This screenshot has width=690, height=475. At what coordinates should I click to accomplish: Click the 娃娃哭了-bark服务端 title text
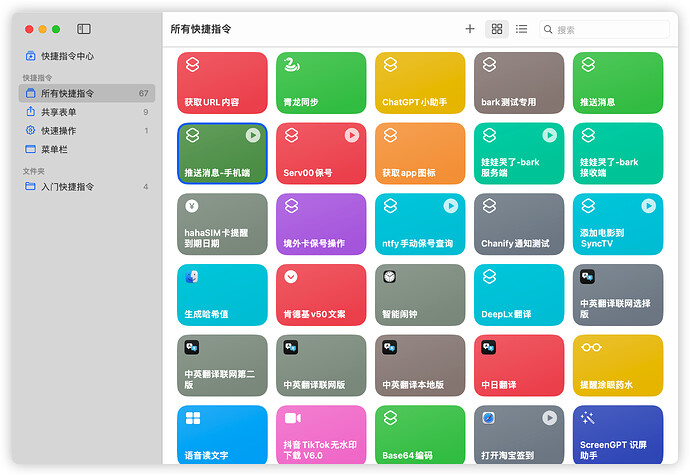[510, 167]
